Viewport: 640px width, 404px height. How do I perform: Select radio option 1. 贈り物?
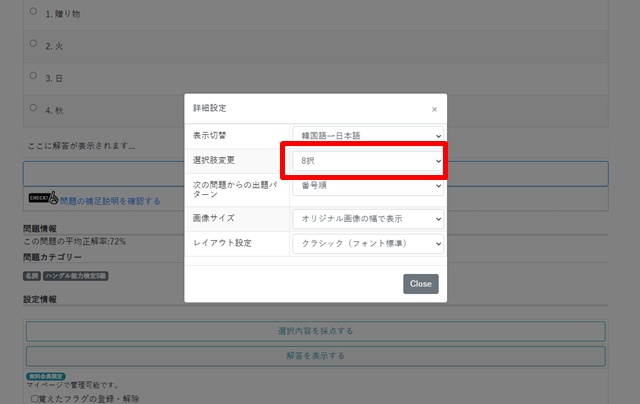click(33, 11)
